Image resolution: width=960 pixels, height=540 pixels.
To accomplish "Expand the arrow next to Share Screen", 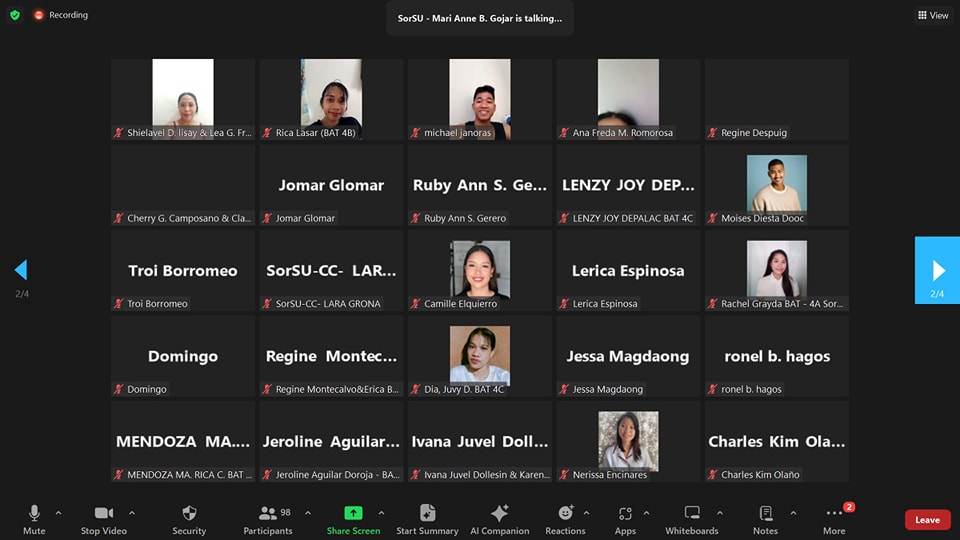I will pyautogui.click(x=381, y=513).
